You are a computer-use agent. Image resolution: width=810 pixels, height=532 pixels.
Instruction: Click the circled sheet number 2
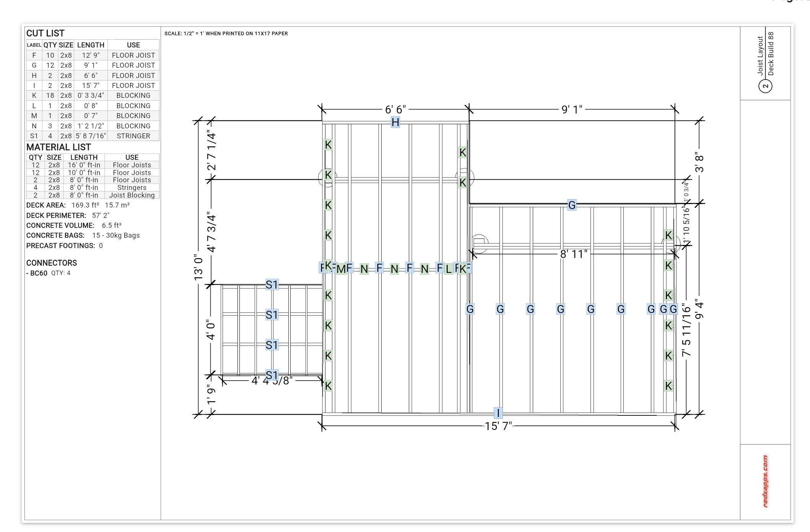[765, 86]
